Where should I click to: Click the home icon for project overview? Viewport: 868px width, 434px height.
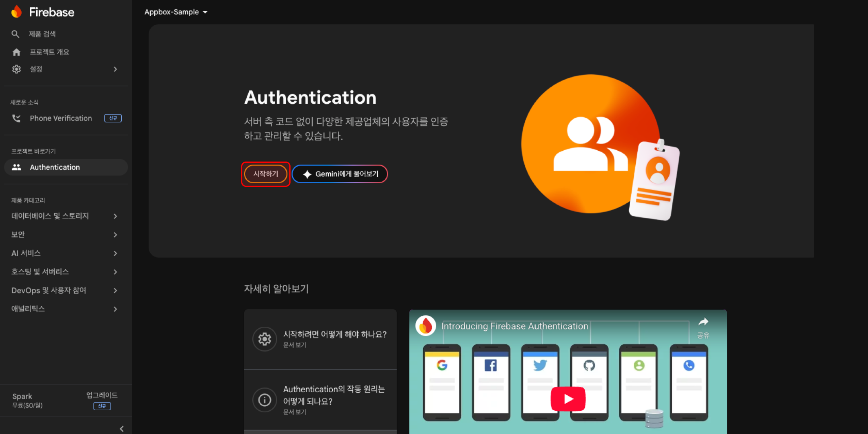16,52
